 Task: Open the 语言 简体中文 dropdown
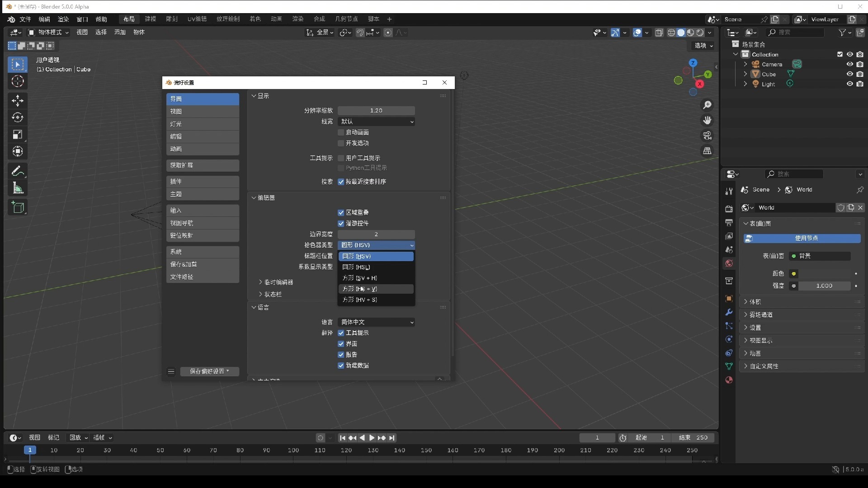pyautogui.click(x=376, y=322)
